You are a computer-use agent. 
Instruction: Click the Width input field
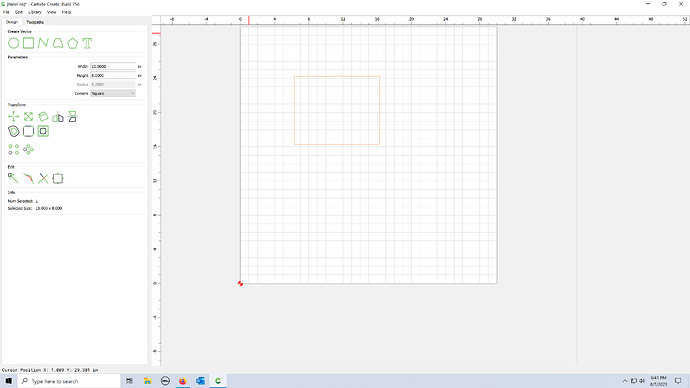click(113, 66)
